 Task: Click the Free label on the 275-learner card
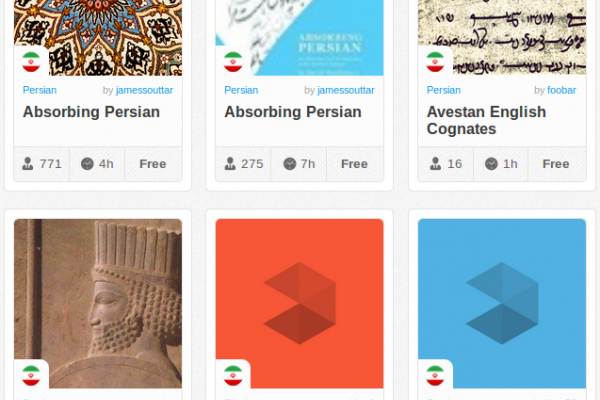coord(354,164)
